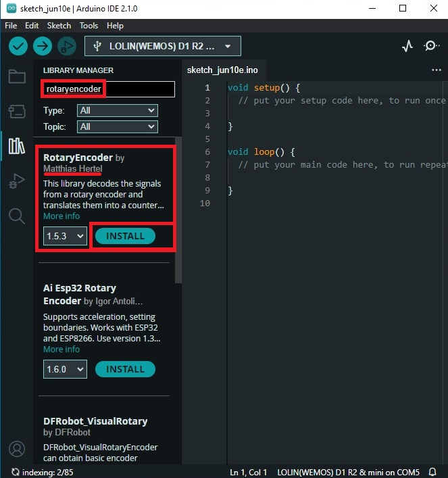
Task: Open the Ai Esp32 Rotary Encoder version 1.6.0 dropdown
Action: pyautogui.click(x=65, y=369)
